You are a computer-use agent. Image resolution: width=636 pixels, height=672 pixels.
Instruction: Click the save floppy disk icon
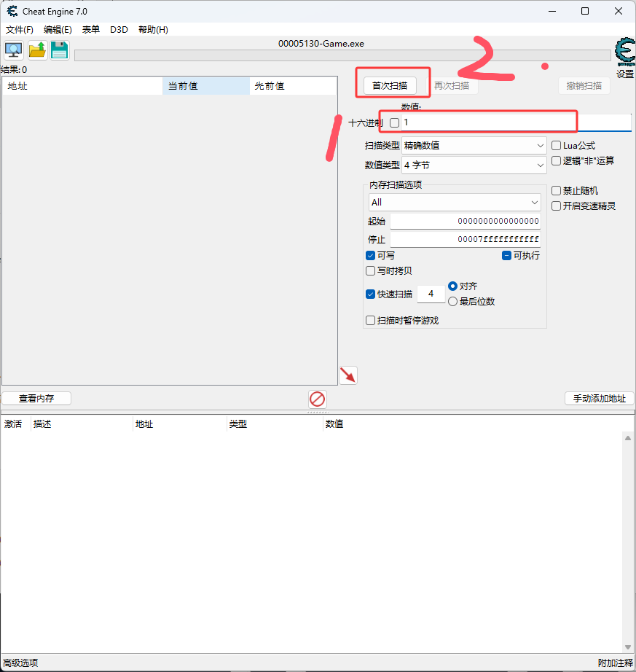point(60,50)
